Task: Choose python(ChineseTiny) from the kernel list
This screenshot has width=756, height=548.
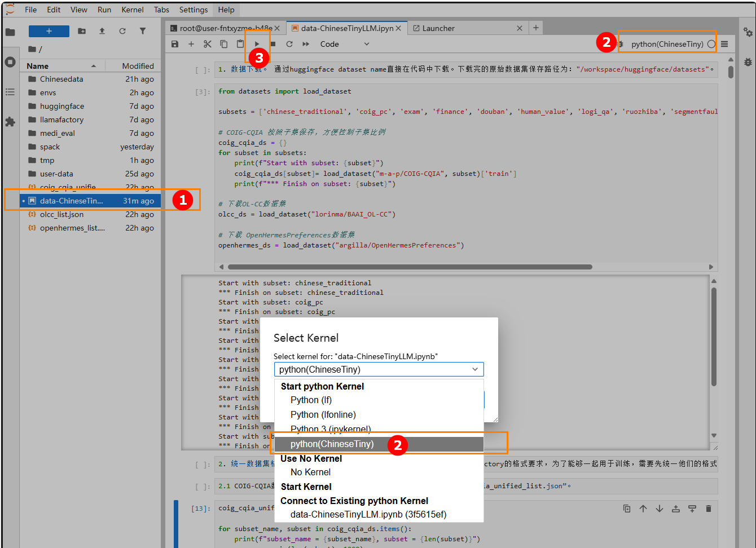Action: [x=332, y=444]
